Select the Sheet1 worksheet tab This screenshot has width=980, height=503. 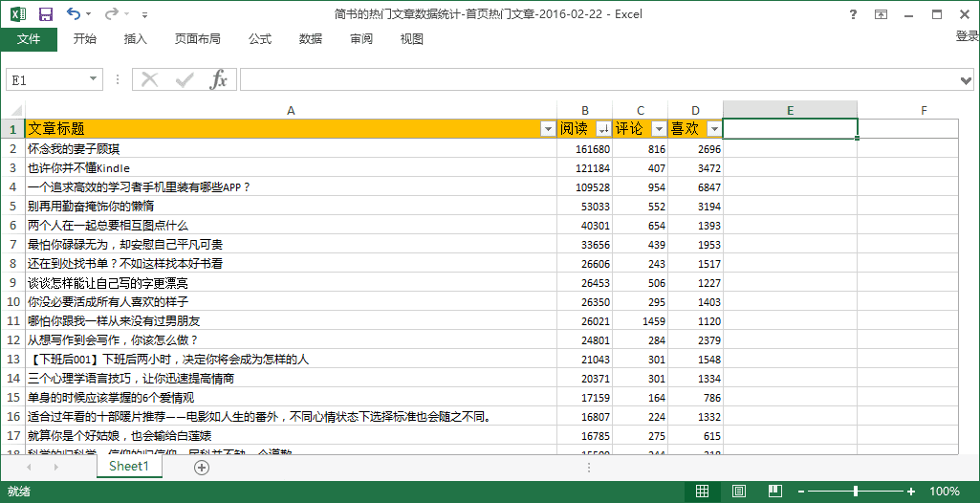(x=128, y=467)
